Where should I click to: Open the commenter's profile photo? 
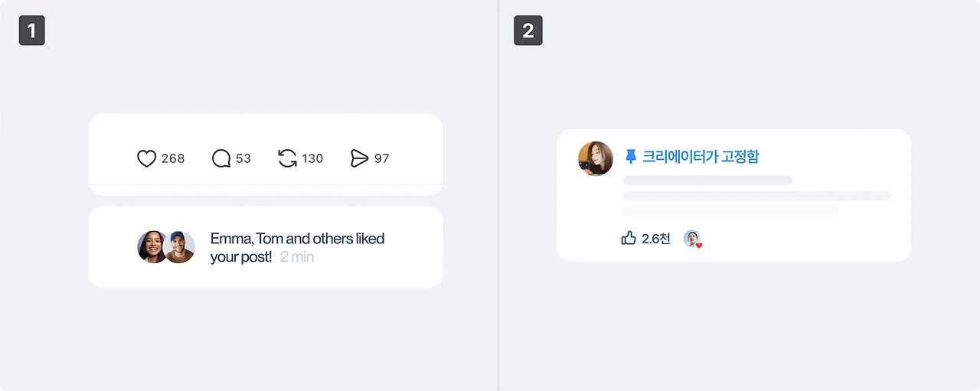(x=596, y=159)
